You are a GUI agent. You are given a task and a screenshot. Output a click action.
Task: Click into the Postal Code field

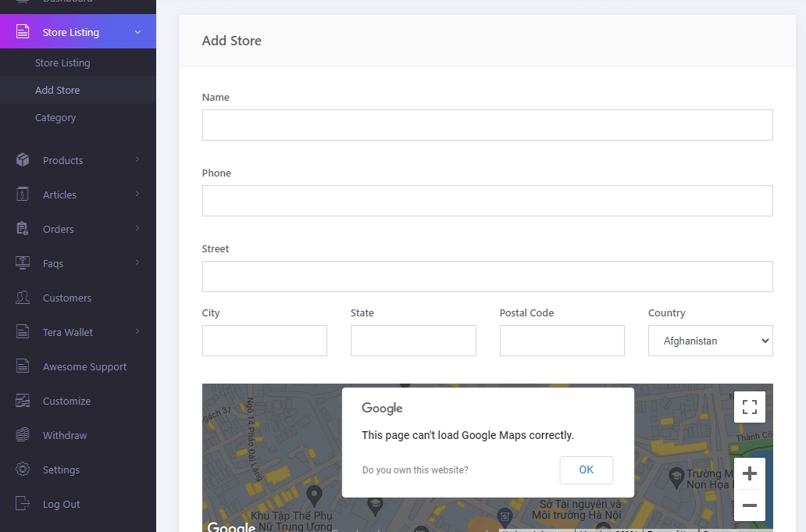pos(562,341)
